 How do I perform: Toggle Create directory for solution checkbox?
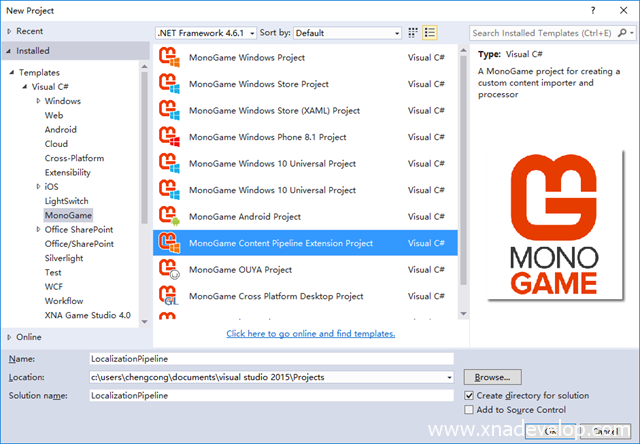pos(470,396)
